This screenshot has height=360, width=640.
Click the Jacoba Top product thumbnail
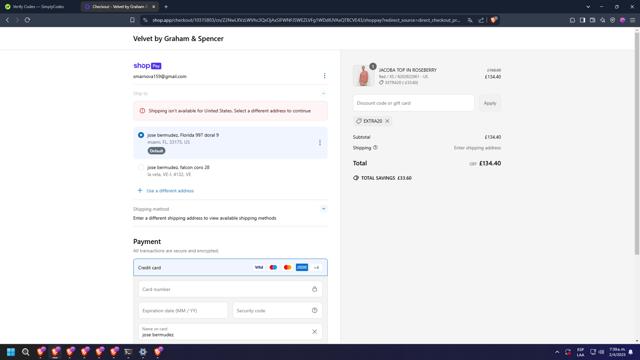(363, 76)
